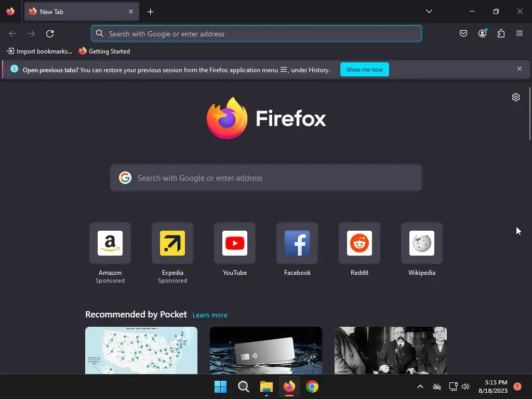532x399 pixels.
Task: Go back one page
Action: point(12,34)
